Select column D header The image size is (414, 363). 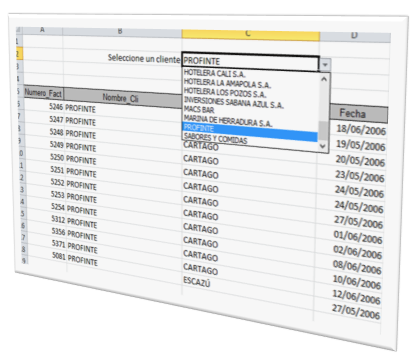355,36
